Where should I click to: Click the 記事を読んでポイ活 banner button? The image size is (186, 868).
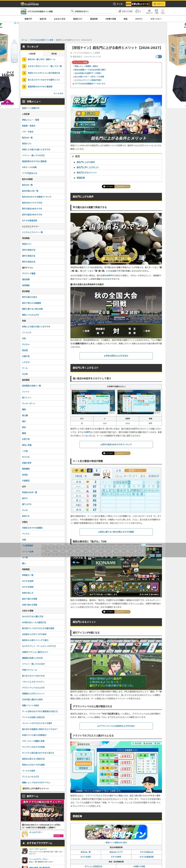pyautogui.click(x=137, y=4)
